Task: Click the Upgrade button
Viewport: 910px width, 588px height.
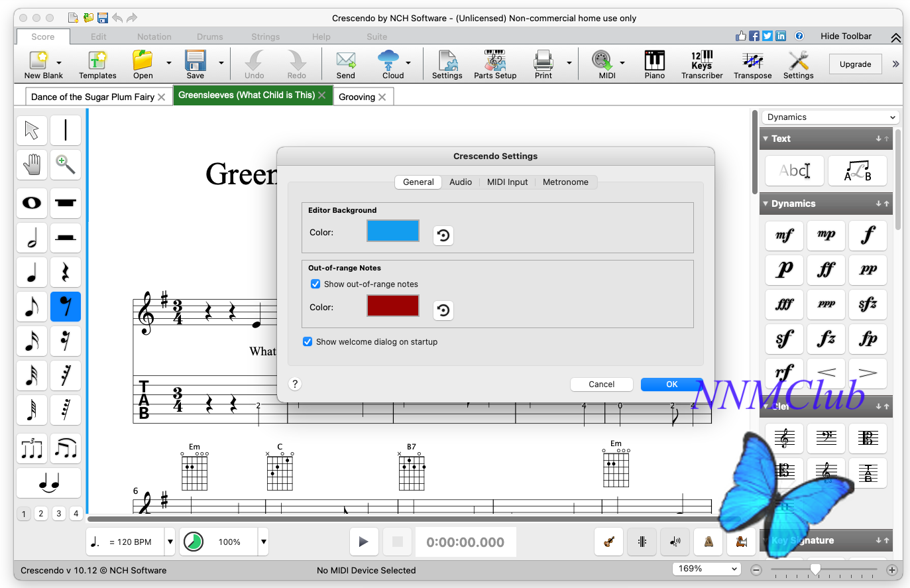Action: coord(855,64)
